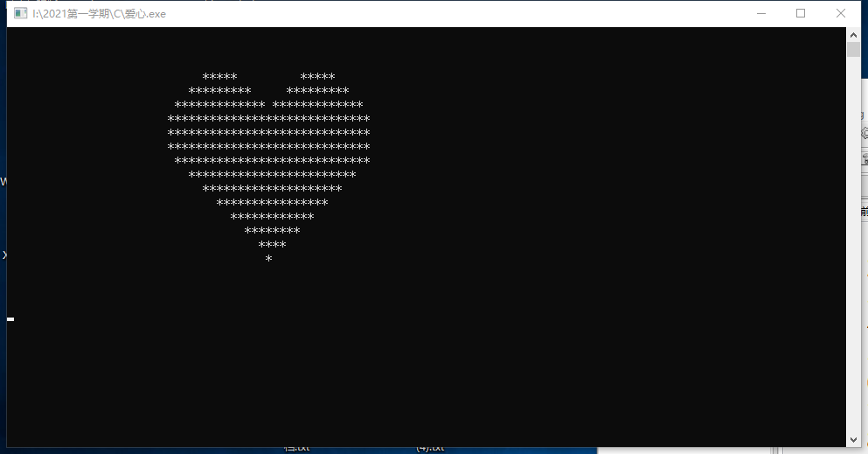Click the console scrollbar down arrow
This screenshot has height=454, width=868.
853,440
